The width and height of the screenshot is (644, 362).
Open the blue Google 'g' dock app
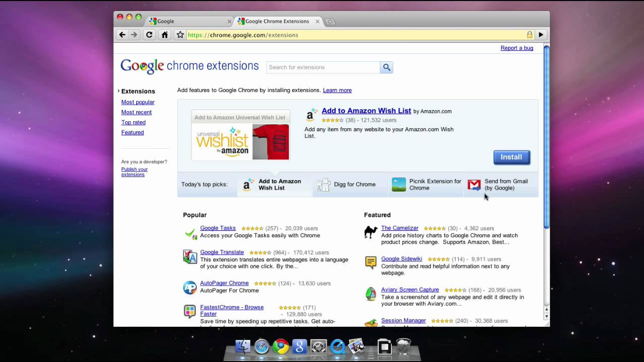299,346
